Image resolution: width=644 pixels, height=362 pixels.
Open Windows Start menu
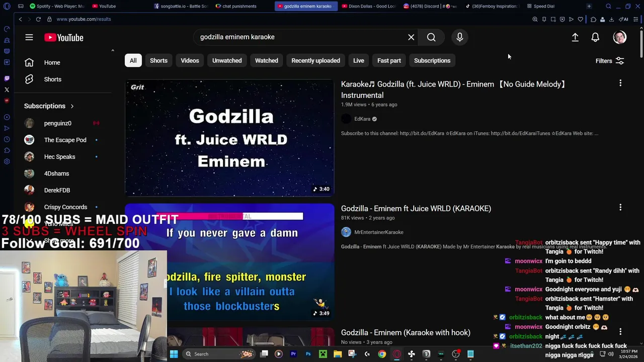(x=174, y=354)
